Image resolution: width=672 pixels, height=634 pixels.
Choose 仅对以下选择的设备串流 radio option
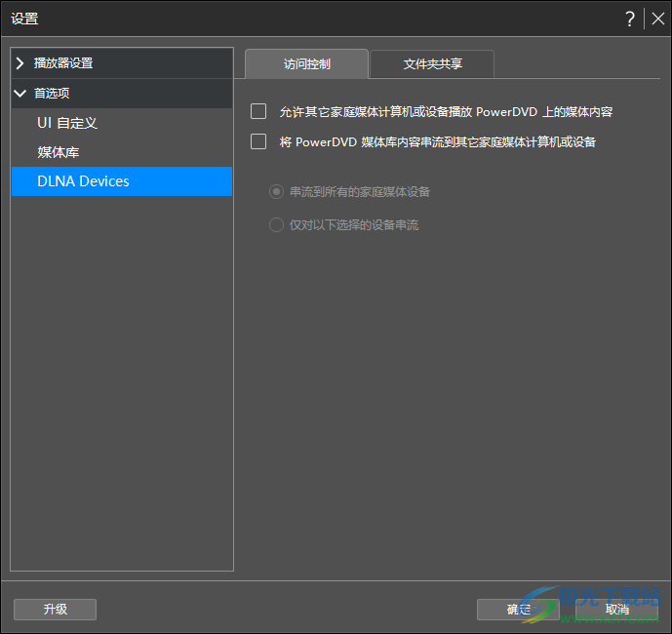pyautogui.click(x=276, y=224)
